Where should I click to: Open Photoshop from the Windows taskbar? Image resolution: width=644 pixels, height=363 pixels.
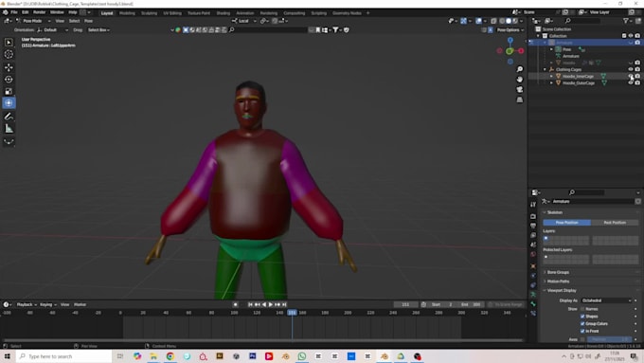click(x=253, y=356)
